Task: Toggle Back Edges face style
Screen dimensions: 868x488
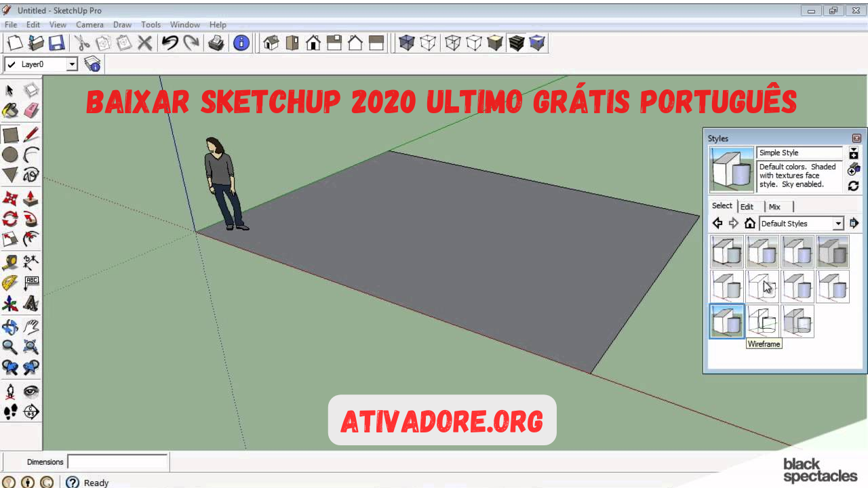Action: [x=428, y=43]
